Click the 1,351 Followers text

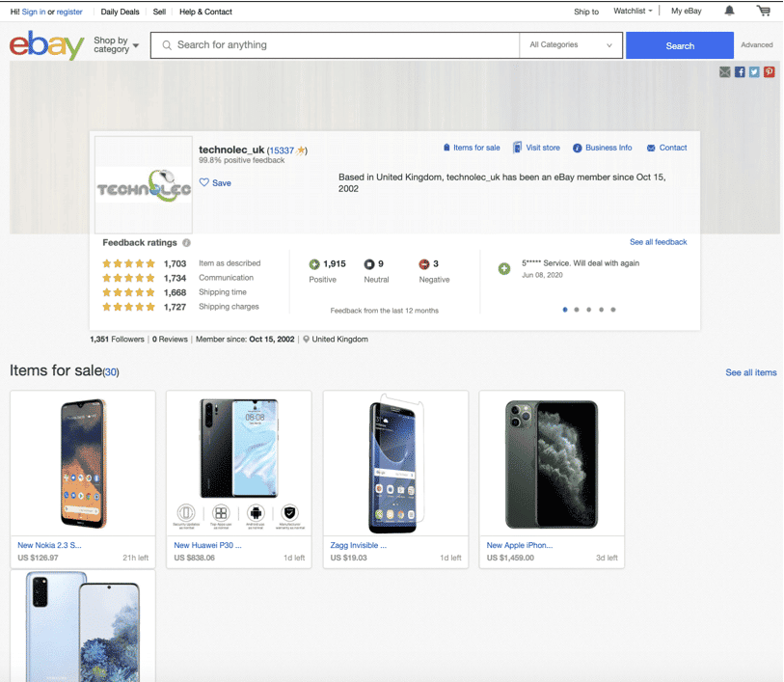coord(117,339)
